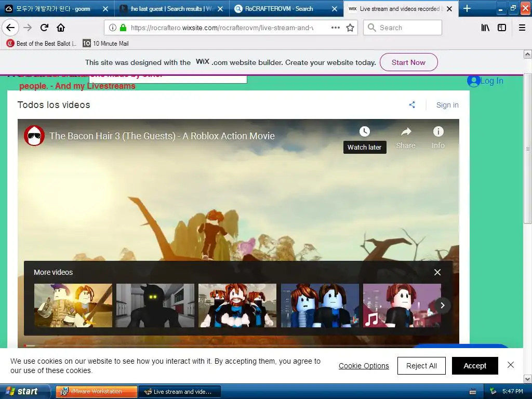The width and height of the screenshot is (532, 399).
Task: Open the 10 Minute Mail bookmark
Action: pyautogui.click(x=106, y=44)
